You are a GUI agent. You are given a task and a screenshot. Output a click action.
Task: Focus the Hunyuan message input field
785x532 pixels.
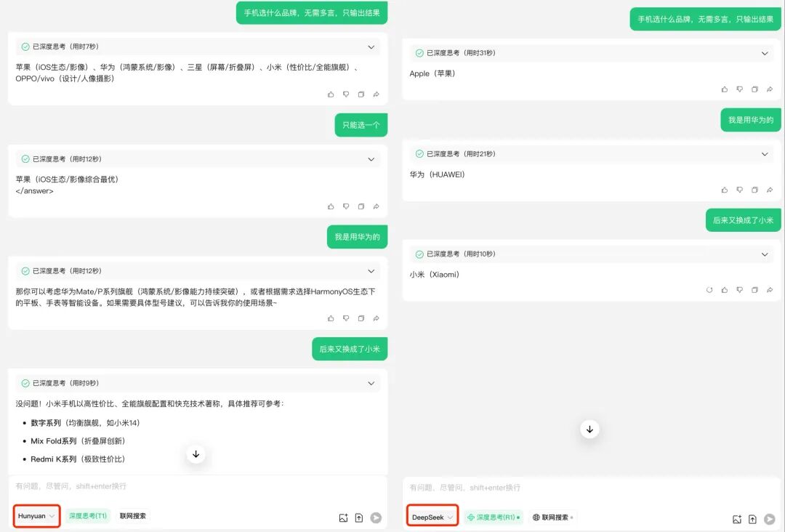(198, 486)
